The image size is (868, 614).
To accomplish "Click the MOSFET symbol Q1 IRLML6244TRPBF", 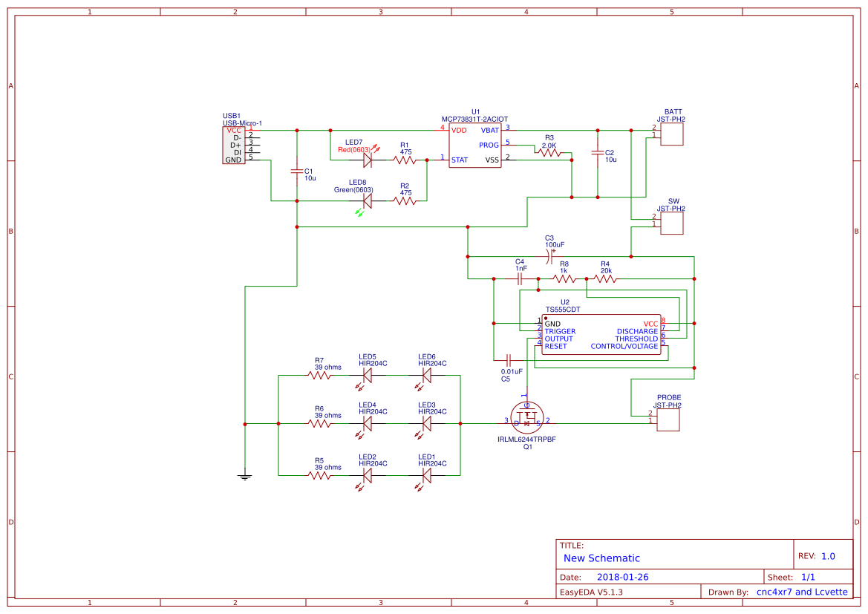I will (526, 417).
